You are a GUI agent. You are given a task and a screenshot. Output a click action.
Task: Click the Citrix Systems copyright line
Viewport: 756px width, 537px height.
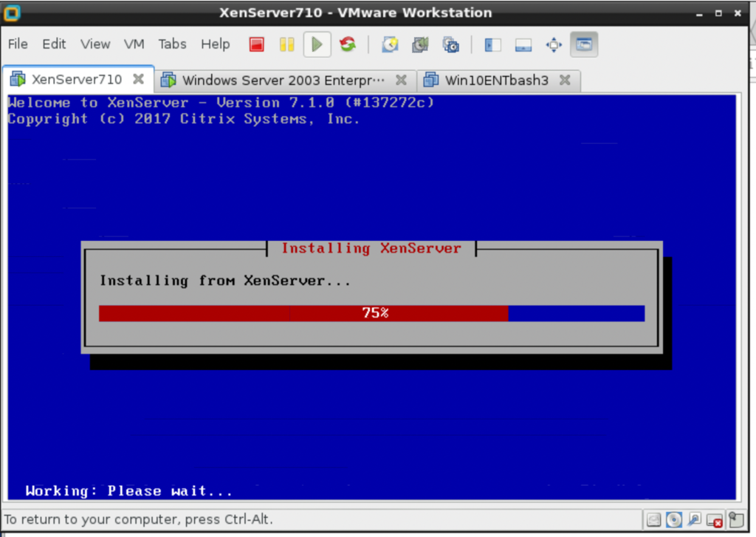[184, 119]
